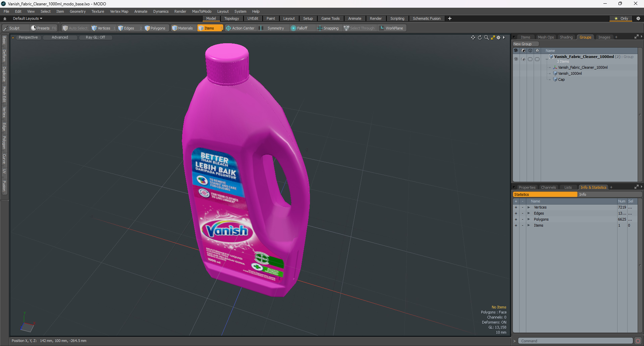The width and height of the screenshot is (644, 346).
Task: Switch to the Schematic Fusion tab
Action: coord(427,18)
